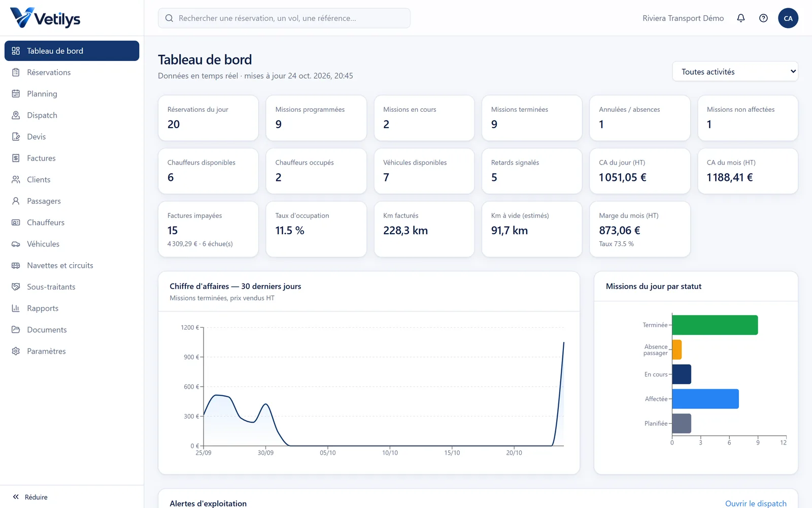This screenshot has width=812, height=508.
Task: Open the CA user avatar menu
Action: pos(788,18)
